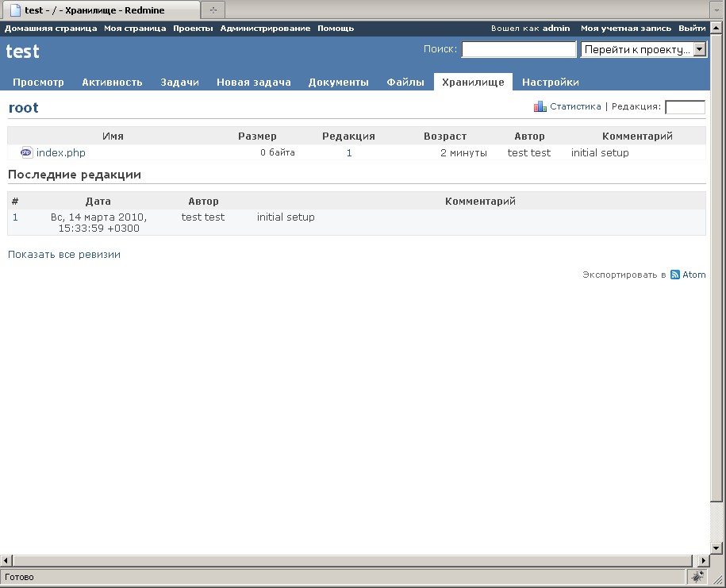Click the admin username link
The height and width of the screenshot is (588, 726).
coord(556,29)
